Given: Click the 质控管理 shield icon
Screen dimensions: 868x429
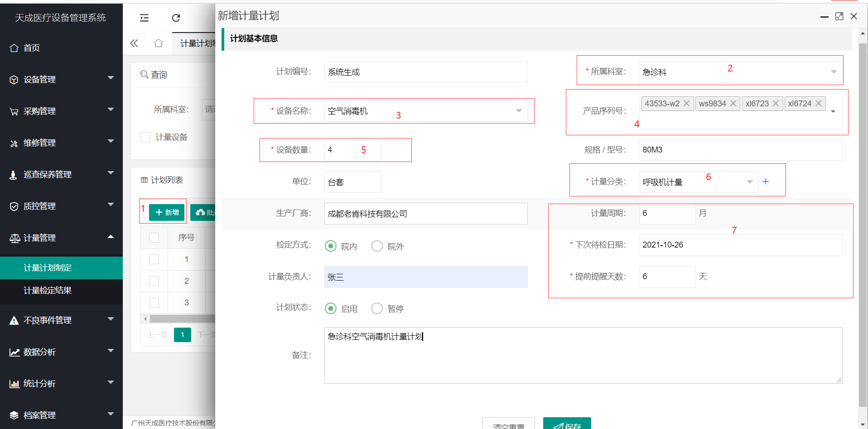Looking at the screenshot, I should click(14, 206).
